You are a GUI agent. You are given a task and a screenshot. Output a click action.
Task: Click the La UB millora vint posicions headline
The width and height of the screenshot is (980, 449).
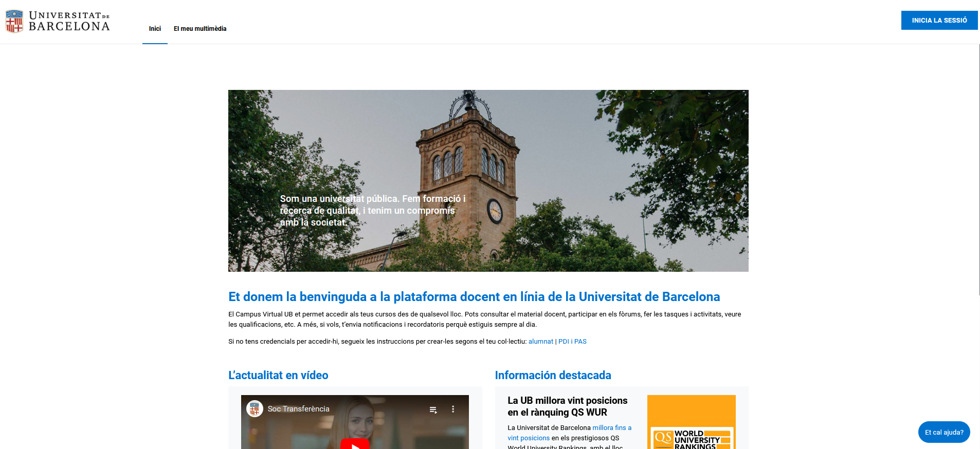[x=567, y=406]
